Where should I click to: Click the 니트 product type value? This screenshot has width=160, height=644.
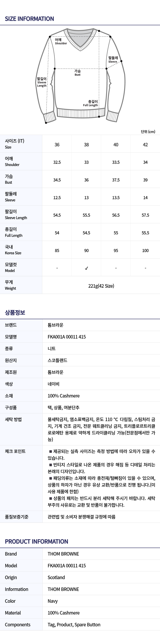point(52,348)
